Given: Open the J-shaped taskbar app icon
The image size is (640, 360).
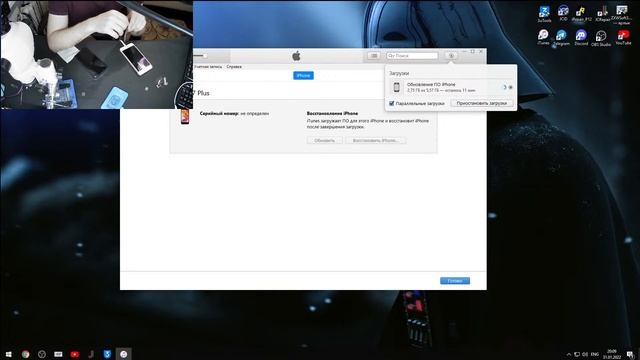Looking at the screenshot, I should point(91,354).
